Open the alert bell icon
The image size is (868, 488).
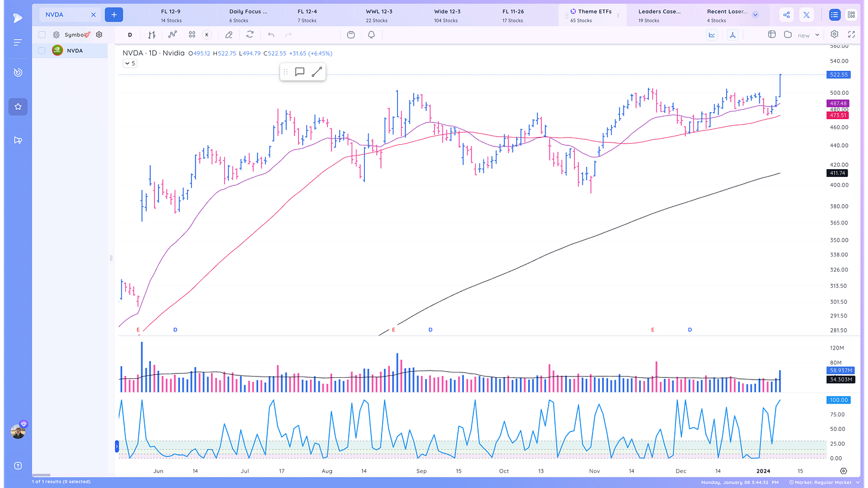click(371, 35)
